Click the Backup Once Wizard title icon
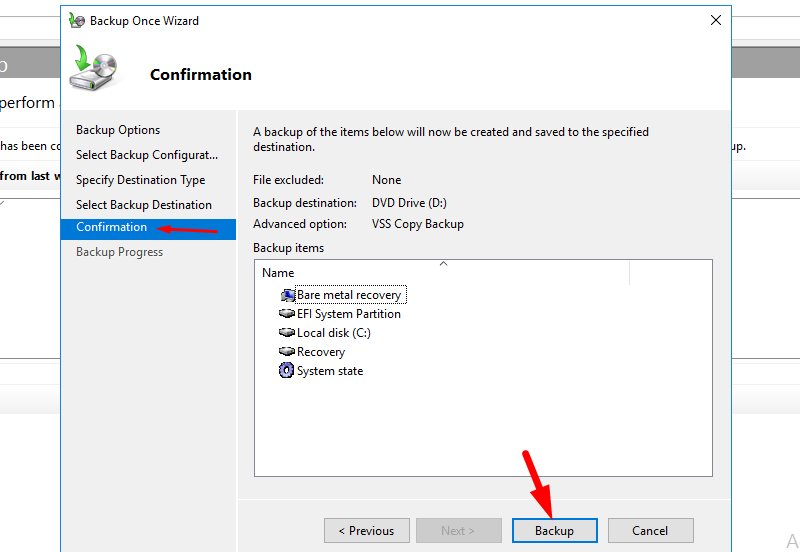800x552 pixels. coord(77,20)
